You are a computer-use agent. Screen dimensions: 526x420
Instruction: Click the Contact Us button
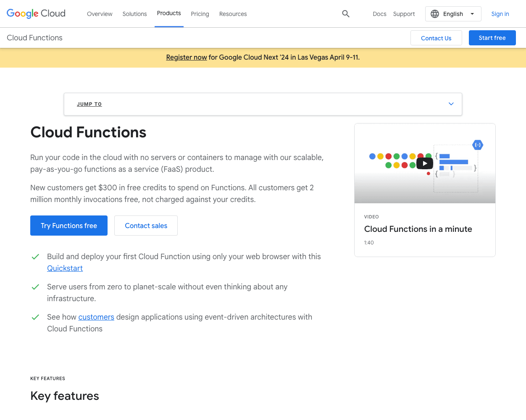[x=436, y=38]
